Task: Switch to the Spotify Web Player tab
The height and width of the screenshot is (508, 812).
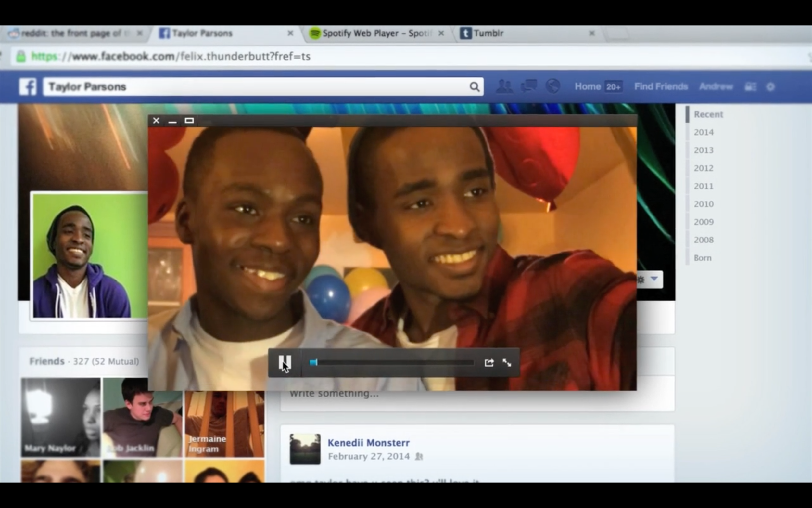Action: pyautogui.click(x=376, y=33)
